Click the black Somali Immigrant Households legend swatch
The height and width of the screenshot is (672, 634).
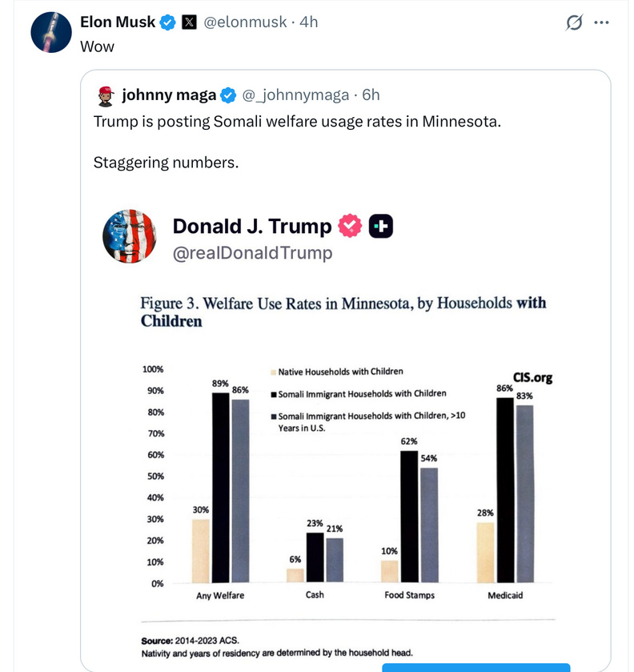pyautogui.click(x=274, y=394)
